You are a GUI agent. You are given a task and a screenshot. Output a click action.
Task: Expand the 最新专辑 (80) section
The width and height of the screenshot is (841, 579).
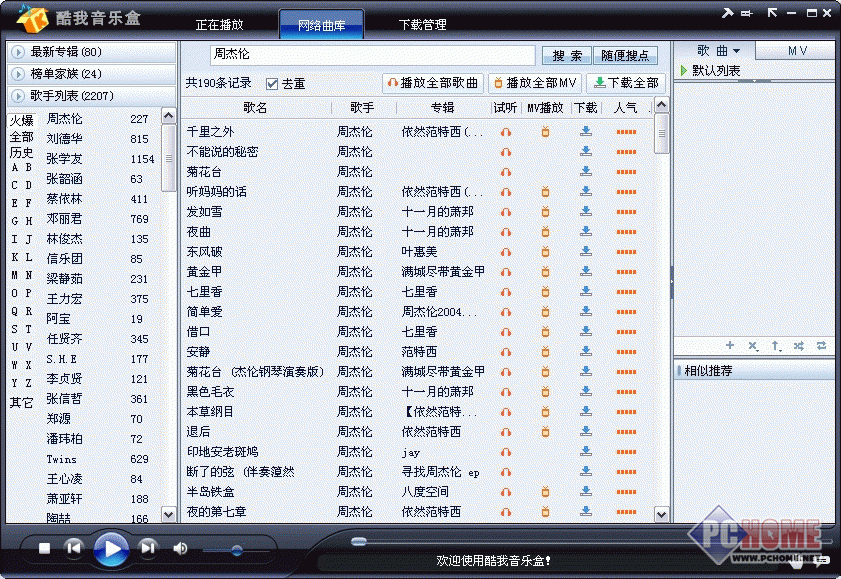tap(91, 52)
